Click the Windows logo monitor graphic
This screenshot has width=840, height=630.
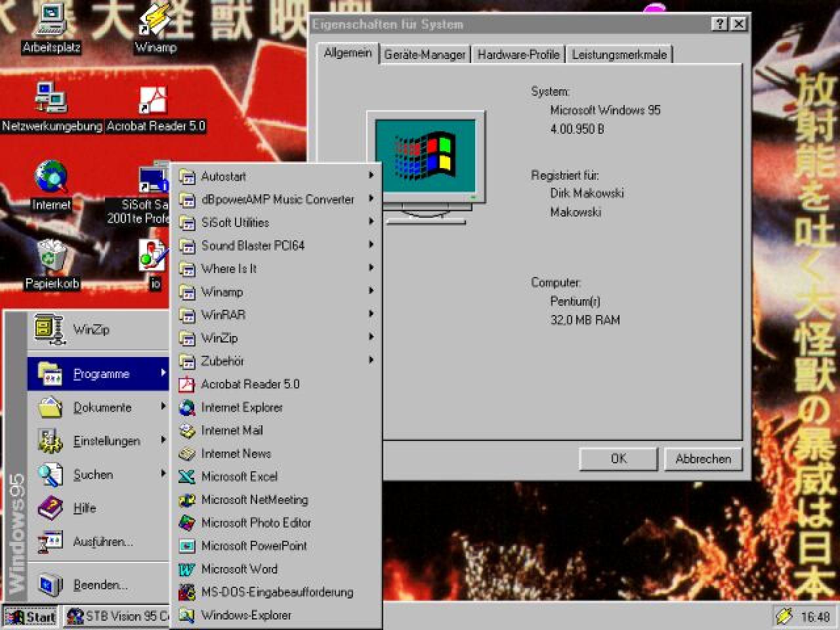425,167
